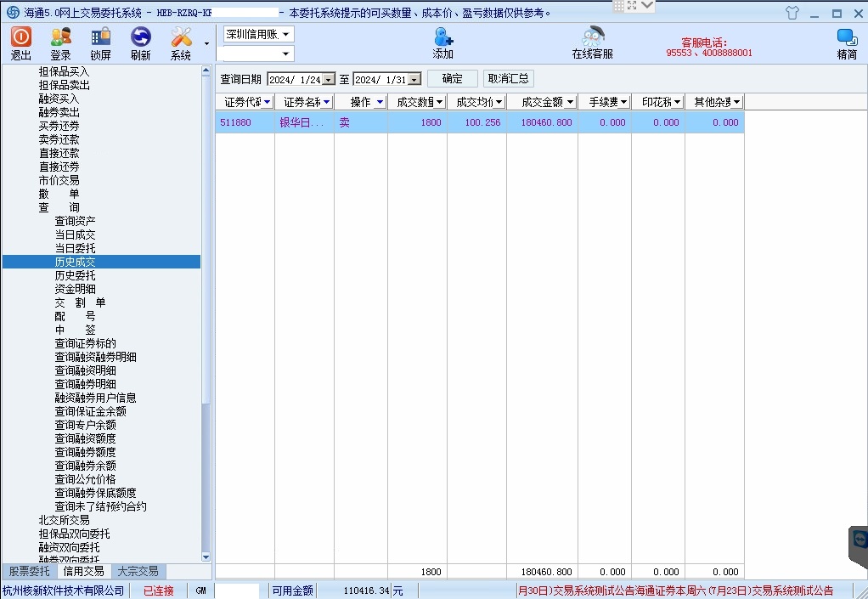Click the 添加 add account icon
Image resolution: width=868 pixels, height=599 pixels.
(442, 37)
